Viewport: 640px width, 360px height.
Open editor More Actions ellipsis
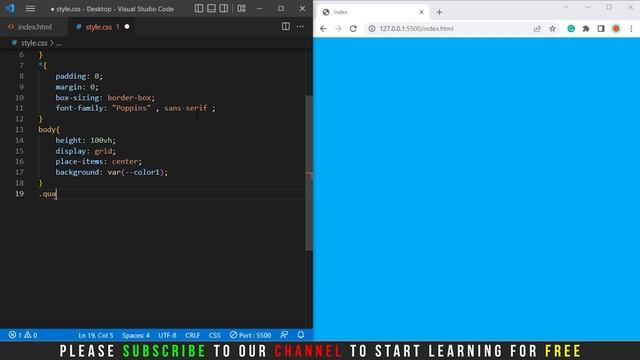click(300, 27)
